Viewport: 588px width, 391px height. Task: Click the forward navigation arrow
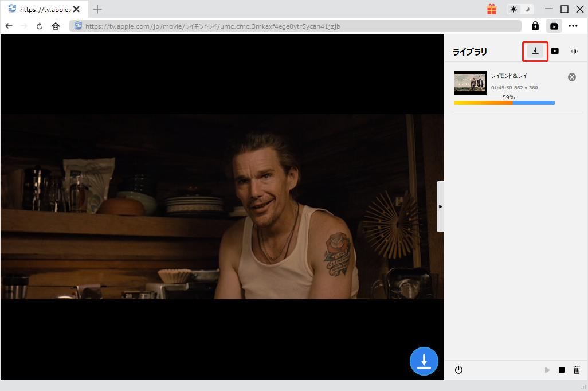point(24,26)
